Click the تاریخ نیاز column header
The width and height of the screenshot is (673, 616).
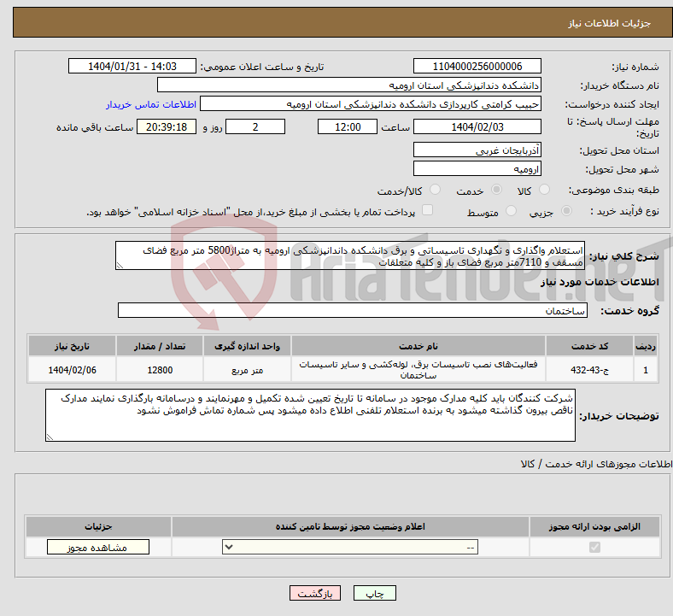point(72,346)
